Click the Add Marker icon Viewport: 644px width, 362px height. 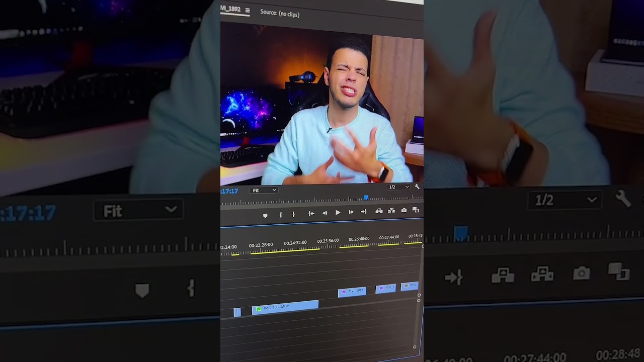[x=265, y=215]
